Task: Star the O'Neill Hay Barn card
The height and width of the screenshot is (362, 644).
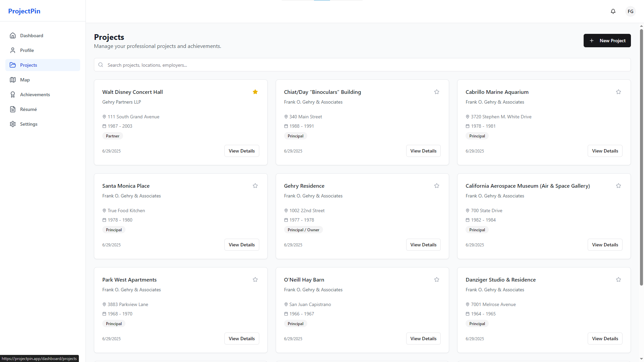Action: pyautogui.click(x=436, y=280)
